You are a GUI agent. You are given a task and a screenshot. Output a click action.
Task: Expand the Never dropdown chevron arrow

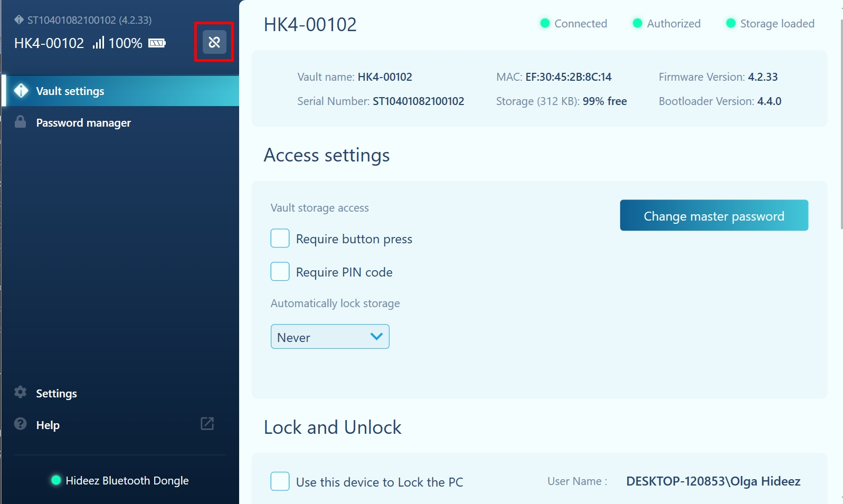tap(376, 337)
